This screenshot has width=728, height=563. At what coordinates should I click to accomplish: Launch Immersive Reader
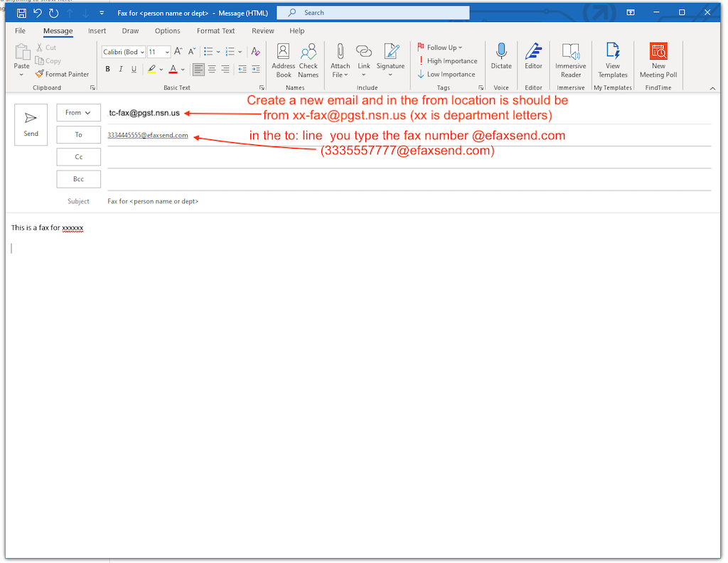(x=571, y=60)
